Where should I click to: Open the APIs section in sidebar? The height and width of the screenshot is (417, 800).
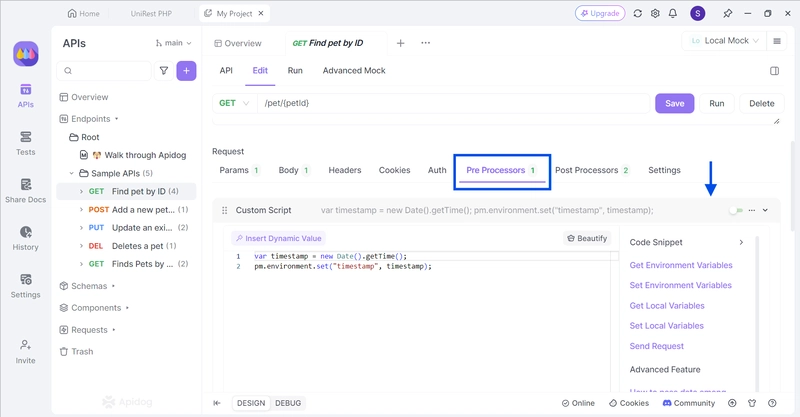coord(26,95)
